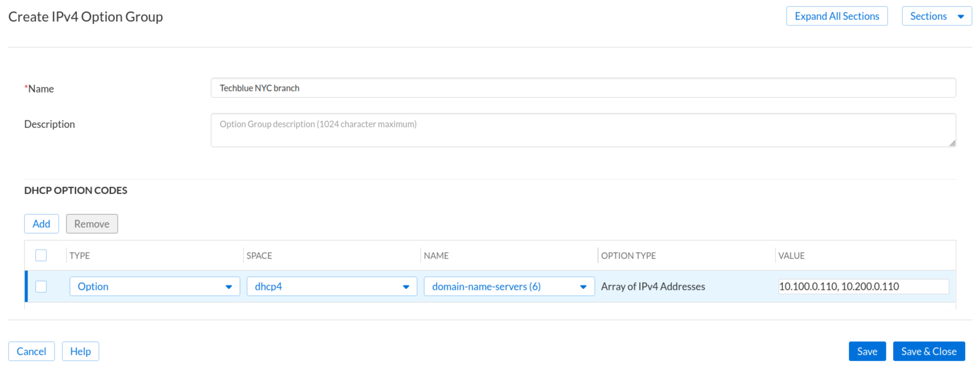Click Save & Close button
980x366 pixels.
click(x=928, y=351)
